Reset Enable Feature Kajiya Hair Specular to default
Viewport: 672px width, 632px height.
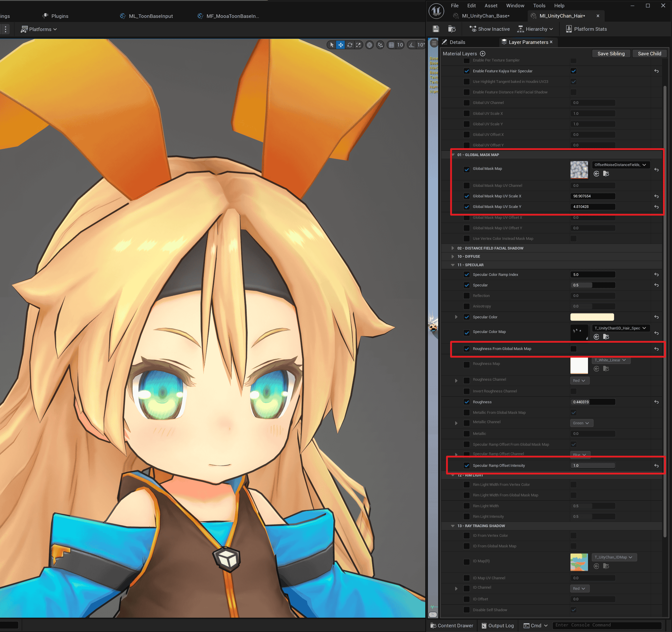(x=656, y=71)
